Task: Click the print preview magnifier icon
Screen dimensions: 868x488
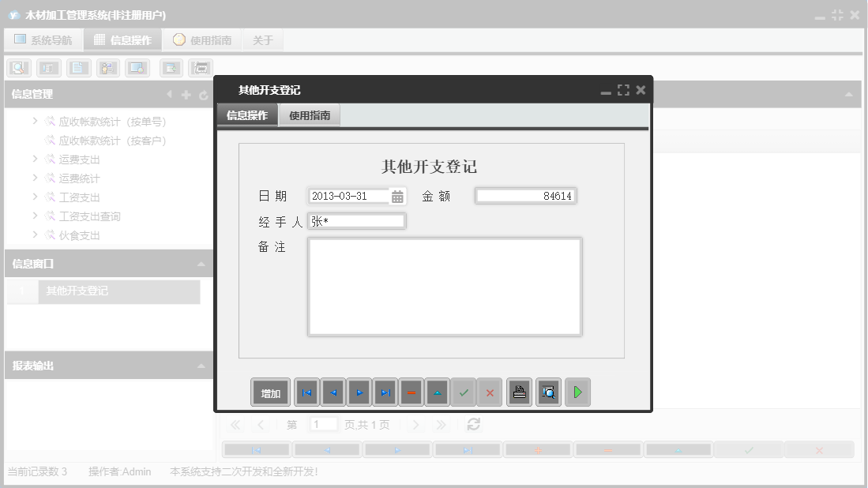Action: click(548, 392)
